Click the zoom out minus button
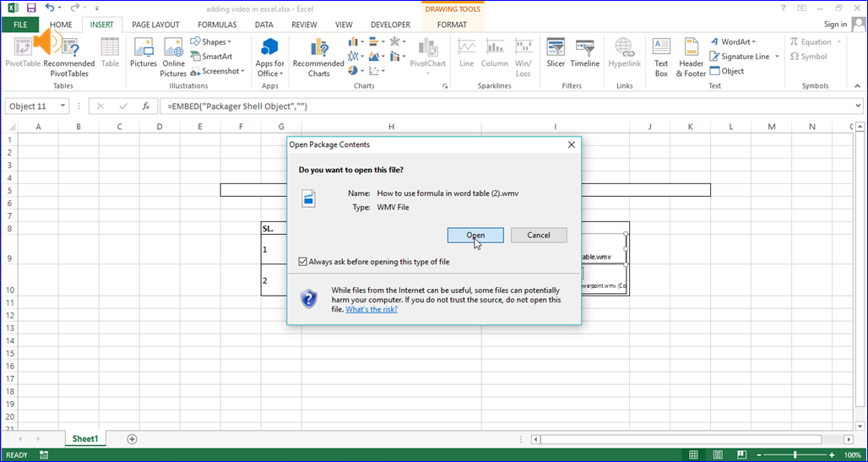Screen dimensions: 868x462 pyautogui.click(x=758, y=454)
